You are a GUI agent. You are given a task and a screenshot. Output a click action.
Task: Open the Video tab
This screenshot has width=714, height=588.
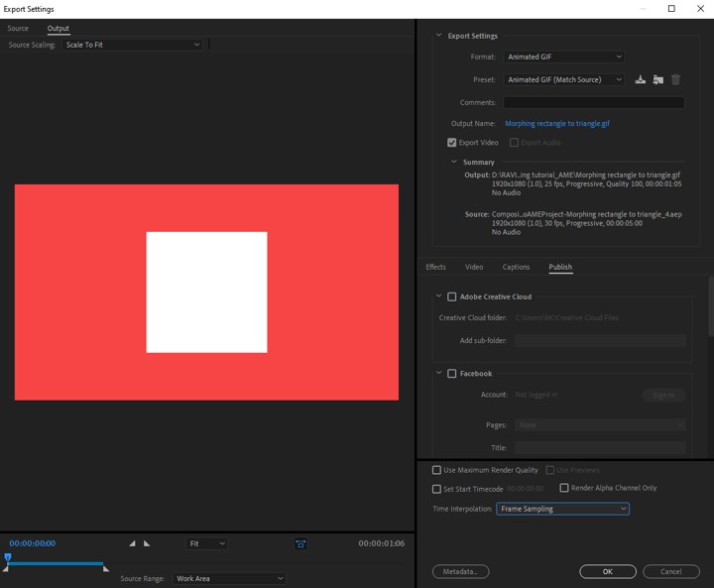(474, 267)
